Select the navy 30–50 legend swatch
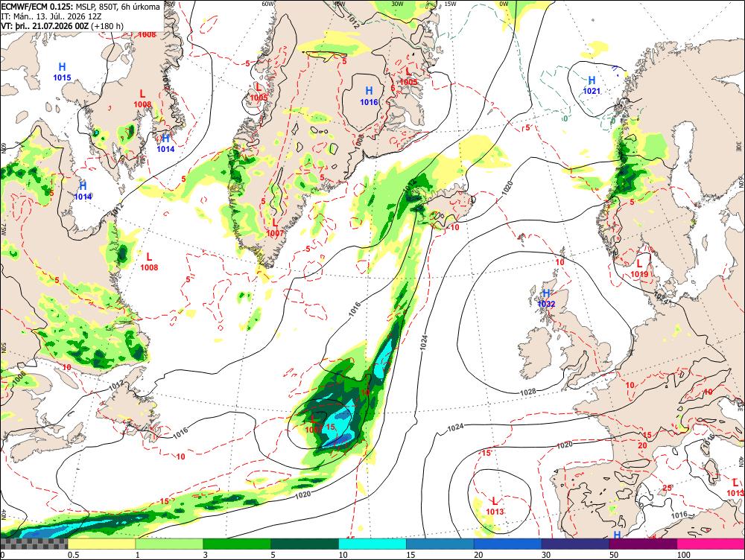Screen dimensions: 745x560 (575, 544)
